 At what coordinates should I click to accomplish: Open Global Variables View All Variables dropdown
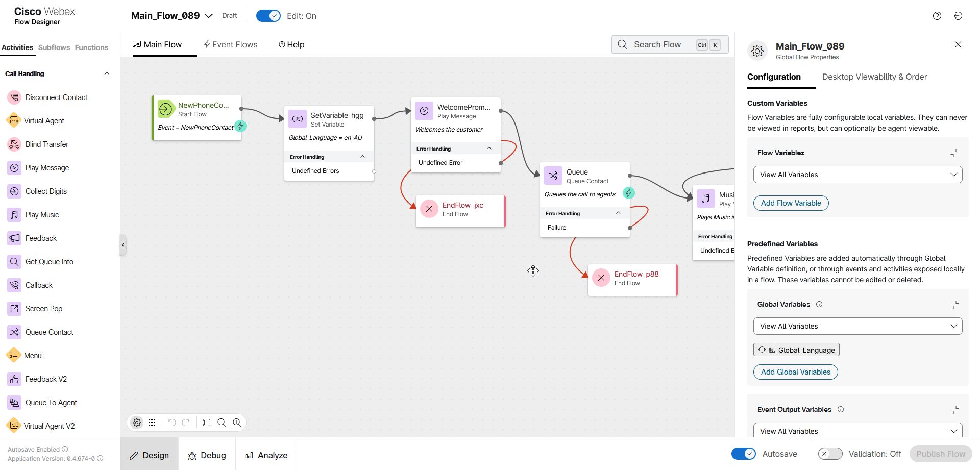(858, 326)
